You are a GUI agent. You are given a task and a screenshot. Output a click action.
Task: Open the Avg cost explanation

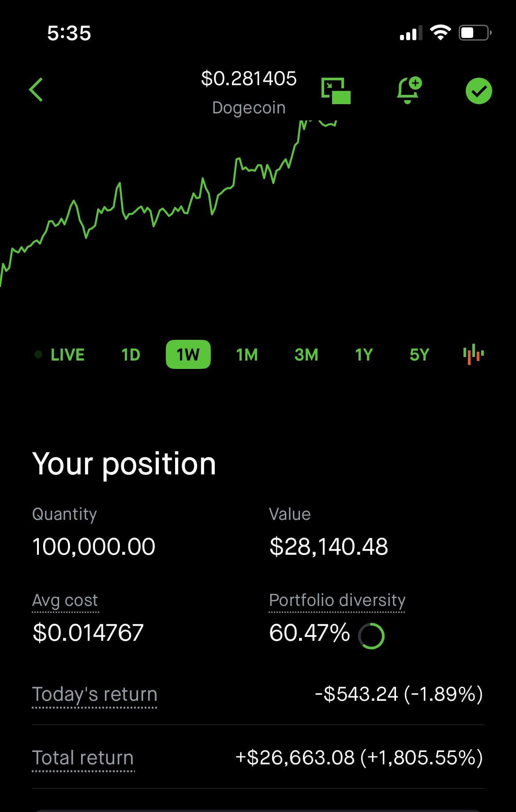click(65, 601)
